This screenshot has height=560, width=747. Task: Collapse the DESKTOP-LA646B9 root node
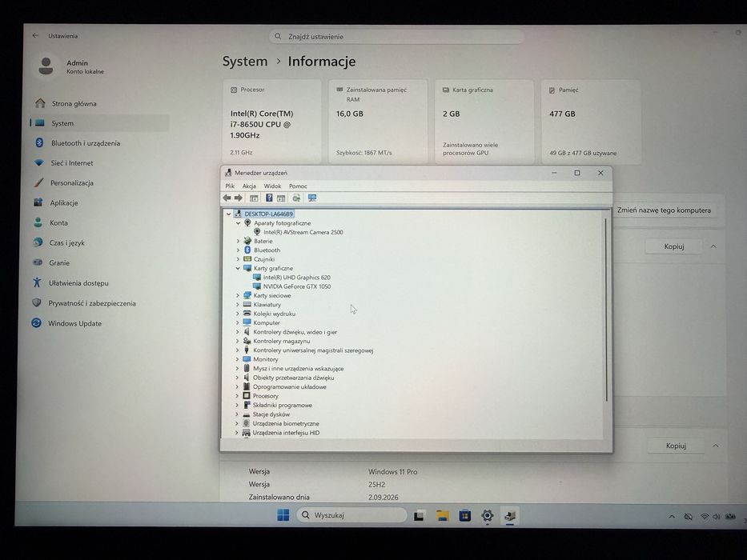pos(229,214)
